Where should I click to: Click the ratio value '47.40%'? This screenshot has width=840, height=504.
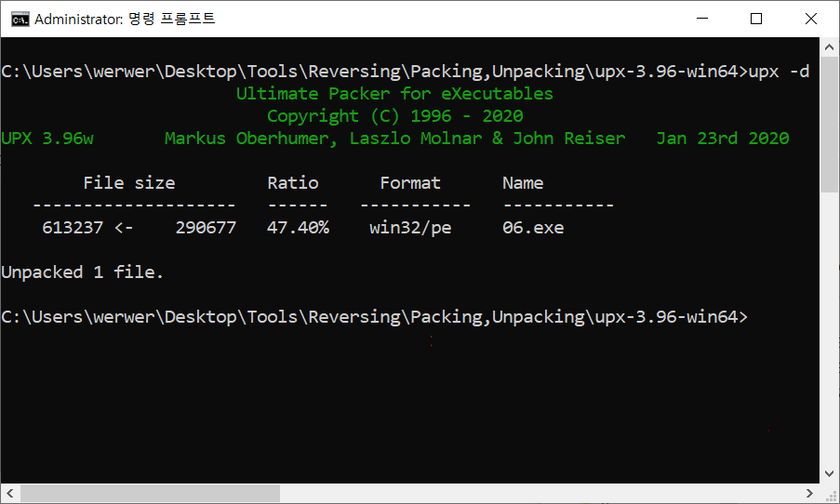point(298,228)
